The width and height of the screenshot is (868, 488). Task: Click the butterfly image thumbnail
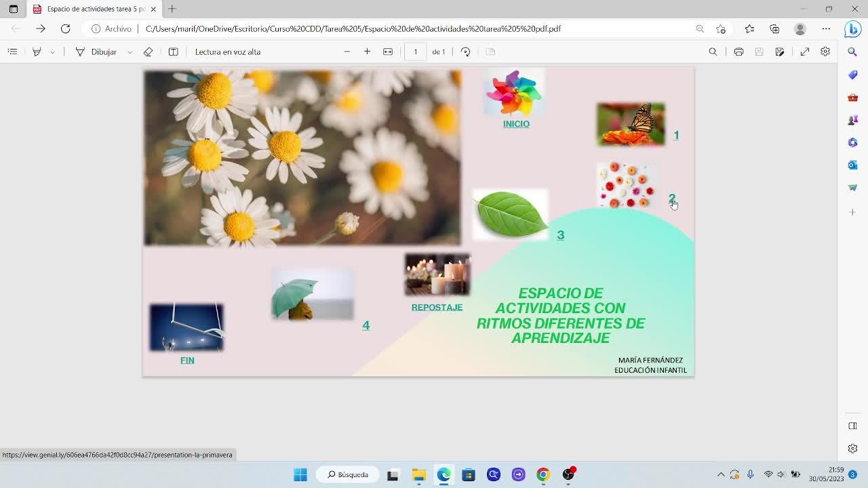coord(631,124)
